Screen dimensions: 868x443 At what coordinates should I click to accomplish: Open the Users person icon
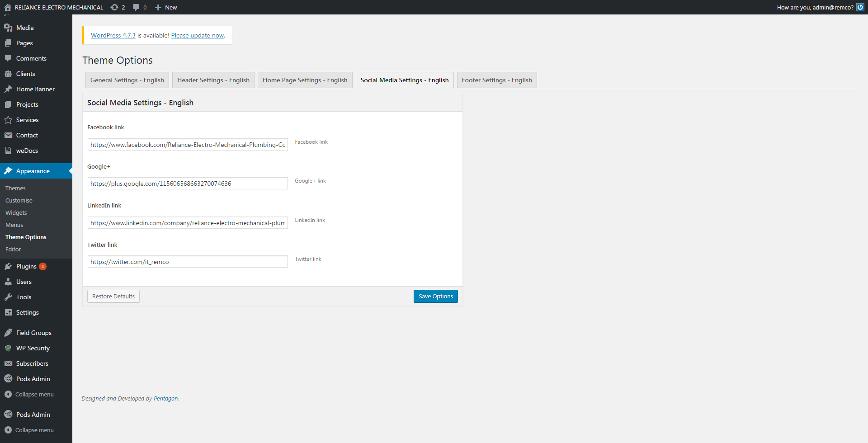coord(8,282)
